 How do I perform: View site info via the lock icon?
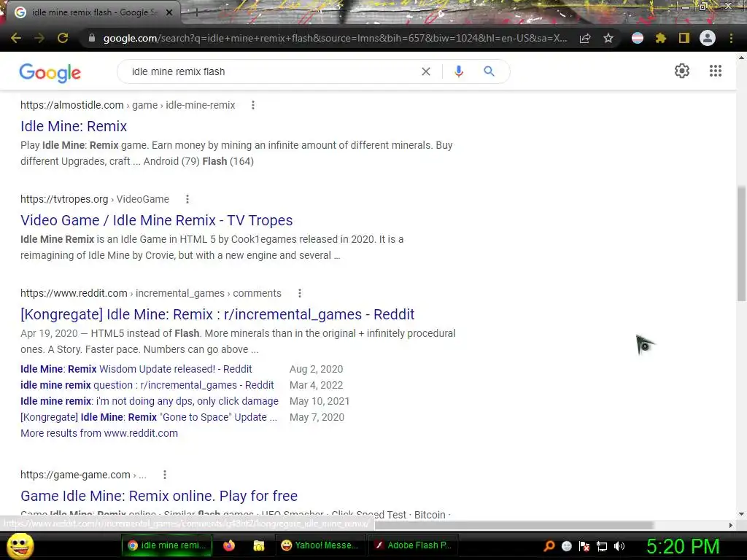coord(92,38)
